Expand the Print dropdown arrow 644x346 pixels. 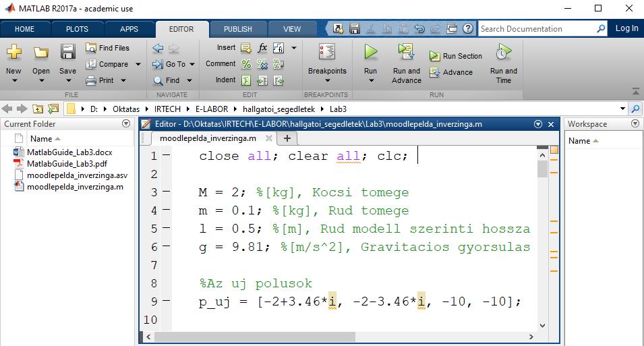[x=123, y=80]
